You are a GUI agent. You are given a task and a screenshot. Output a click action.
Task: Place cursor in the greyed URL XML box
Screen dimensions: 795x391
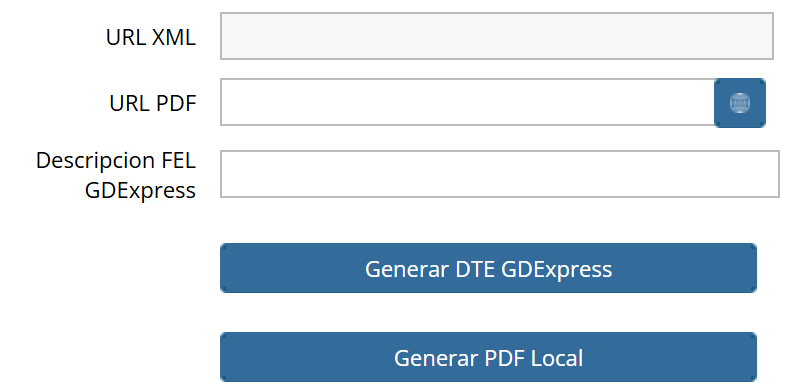click(x=497, y=36)
